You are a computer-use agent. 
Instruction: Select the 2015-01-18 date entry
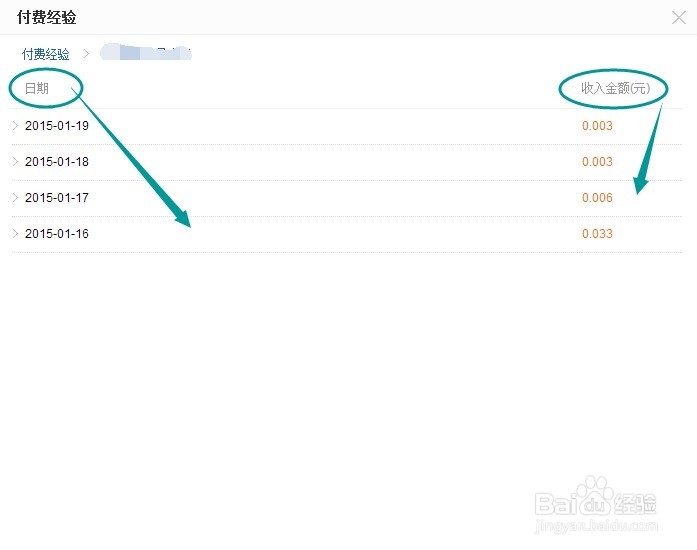pyautogui.click(x=57, y=162)
